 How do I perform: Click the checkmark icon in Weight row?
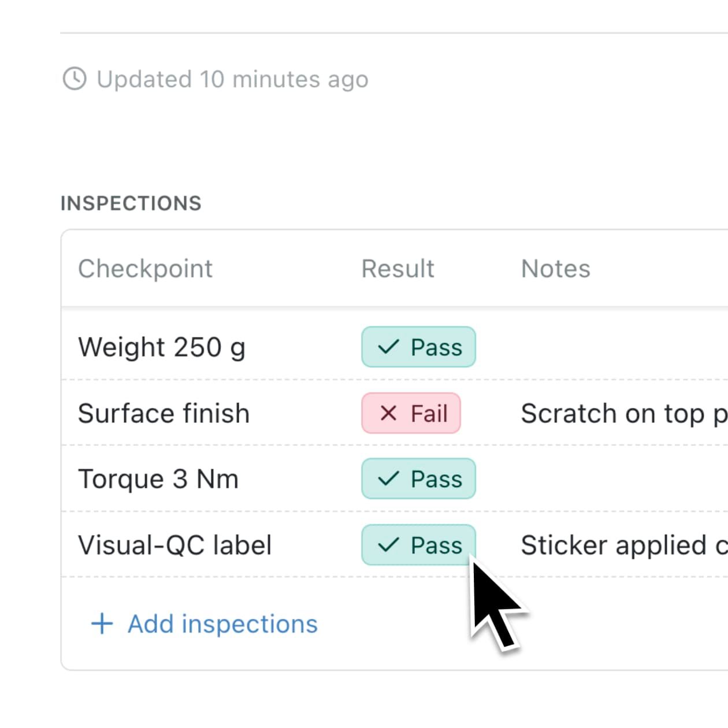click(388, 347)
